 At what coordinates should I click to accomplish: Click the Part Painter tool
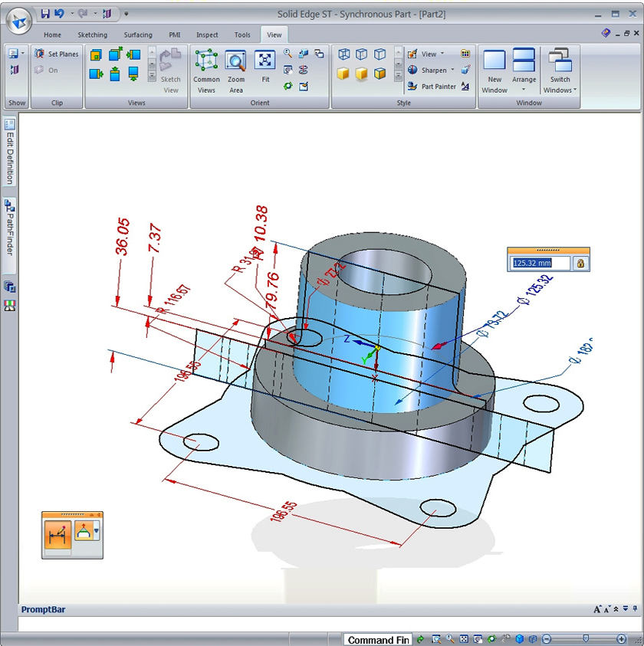click(432, 86)
